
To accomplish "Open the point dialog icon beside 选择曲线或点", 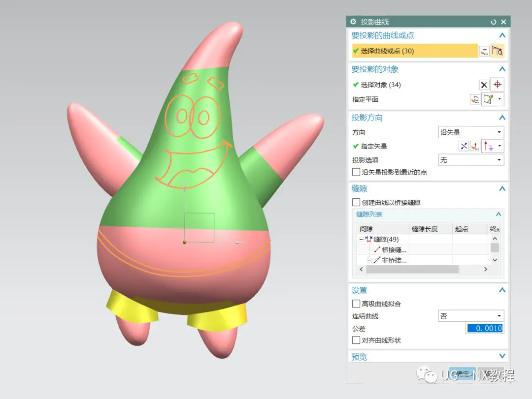I will (x=484, y=51).
